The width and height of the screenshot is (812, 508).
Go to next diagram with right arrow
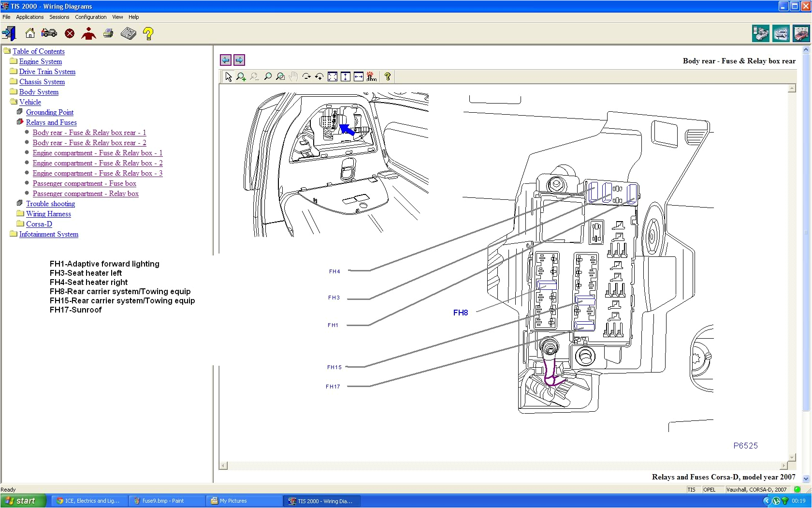click(x=239, y=60)
